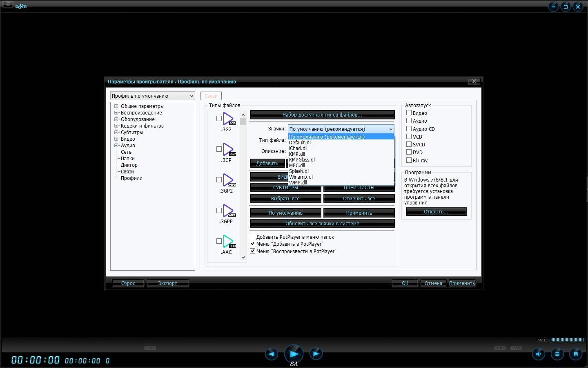Click "Обновить все значки в системе" button
The image size is (588, 368).
[x=322, y=224]
